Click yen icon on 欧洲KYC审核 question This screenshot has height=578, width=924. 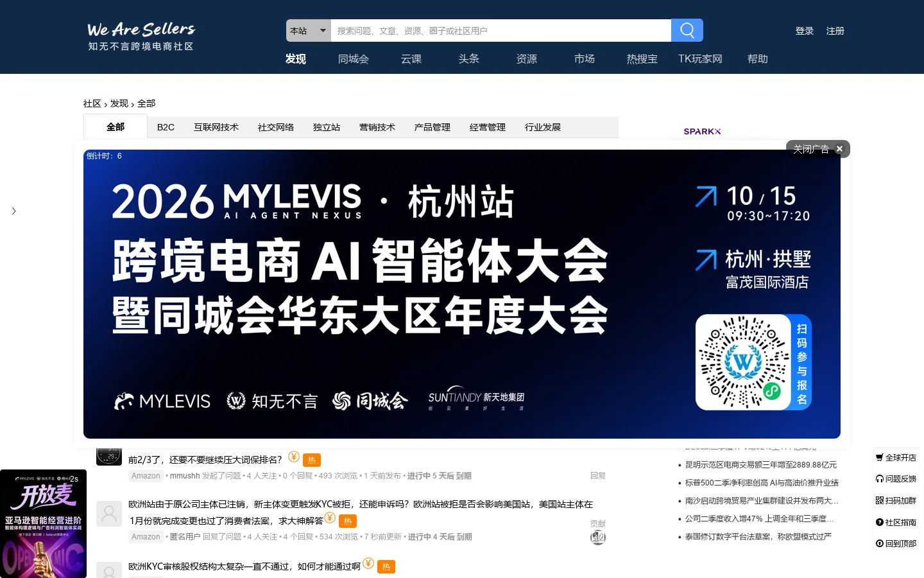tap(368, 563)
